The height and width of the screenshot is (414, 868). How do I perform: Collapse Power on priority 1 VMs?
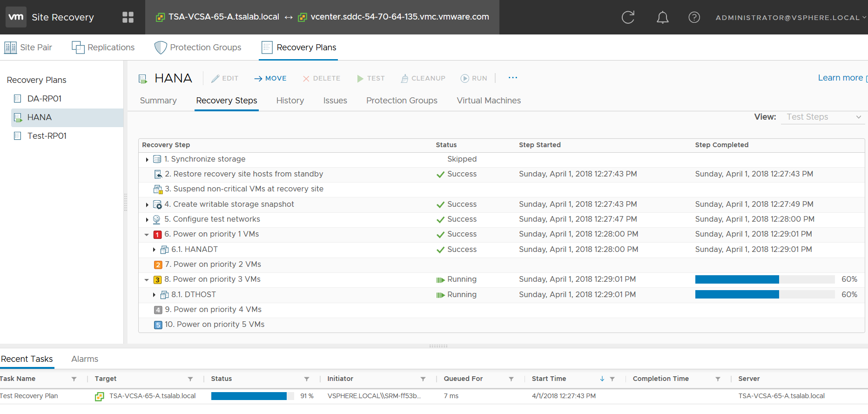(x=147, y=235)
